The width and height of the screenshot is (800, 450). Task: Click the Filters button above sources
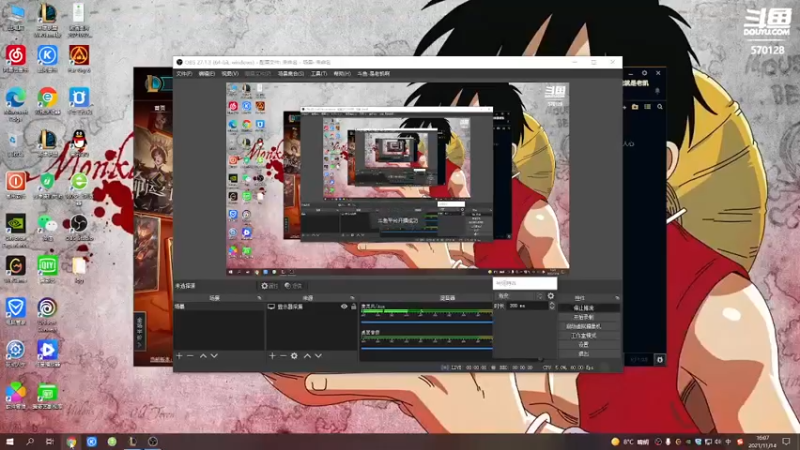click(293, 286)
